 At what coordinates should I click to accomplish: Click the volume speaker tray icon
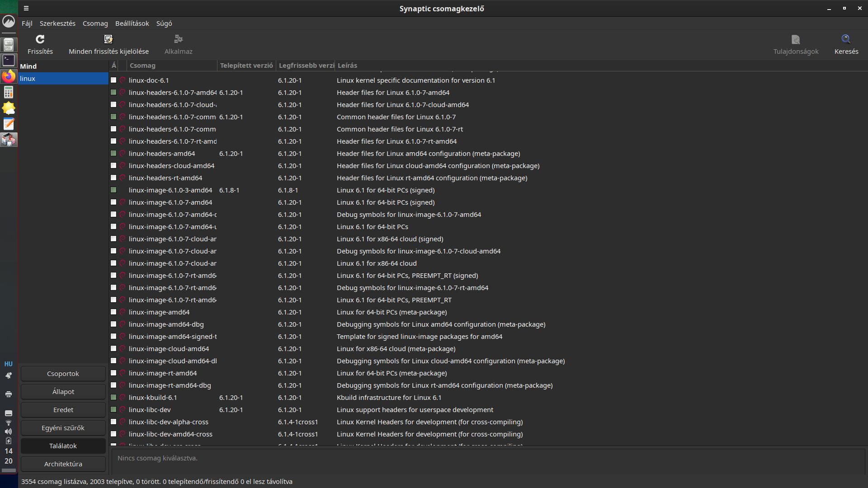9,432
